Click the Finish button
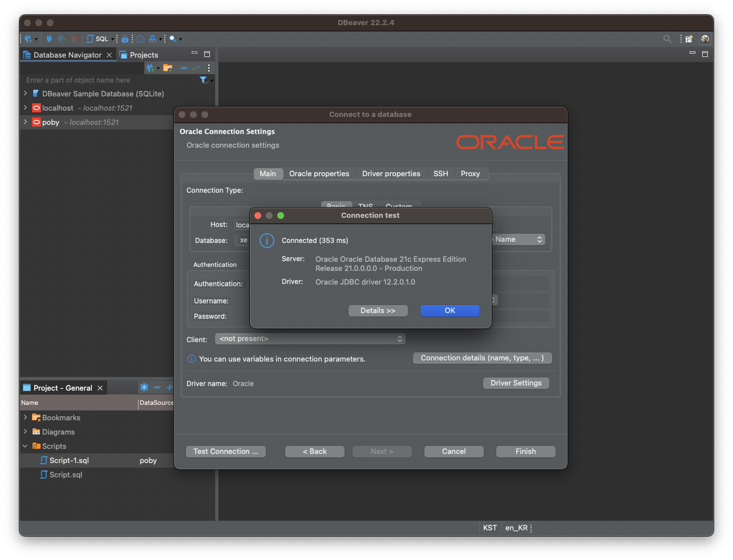Viewport: 733px width, 560px height. coord(526,452)
